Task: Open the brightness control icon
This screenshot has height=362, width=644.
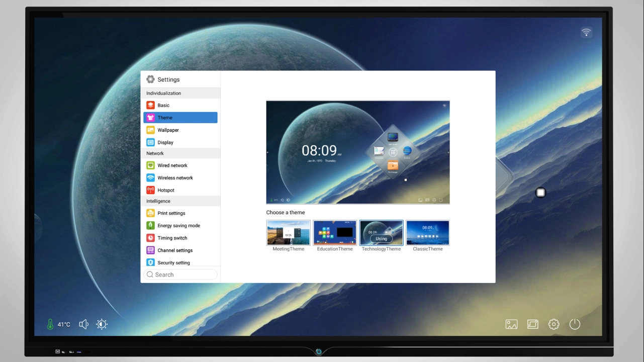Action: coord(102,324)
